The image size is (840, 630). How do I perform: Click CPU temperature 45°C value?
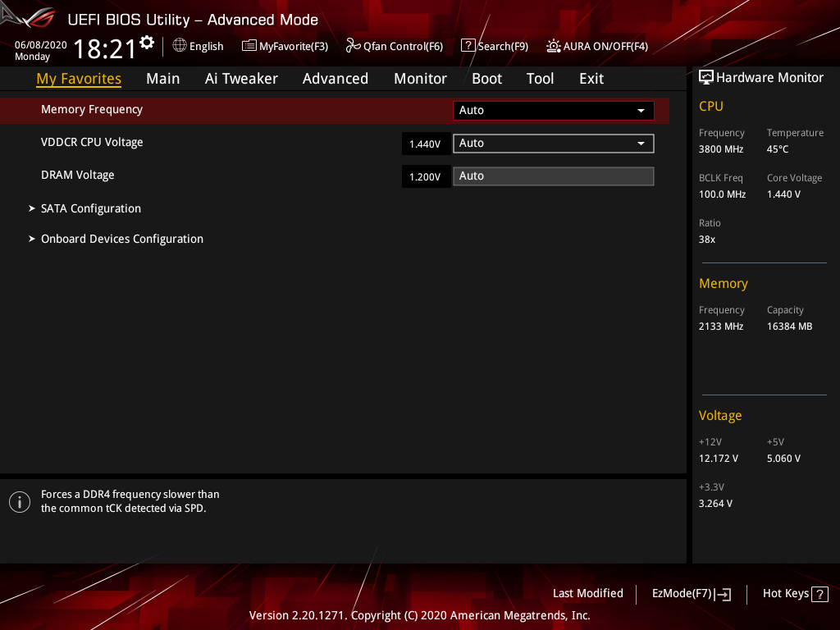coord(778,149)
